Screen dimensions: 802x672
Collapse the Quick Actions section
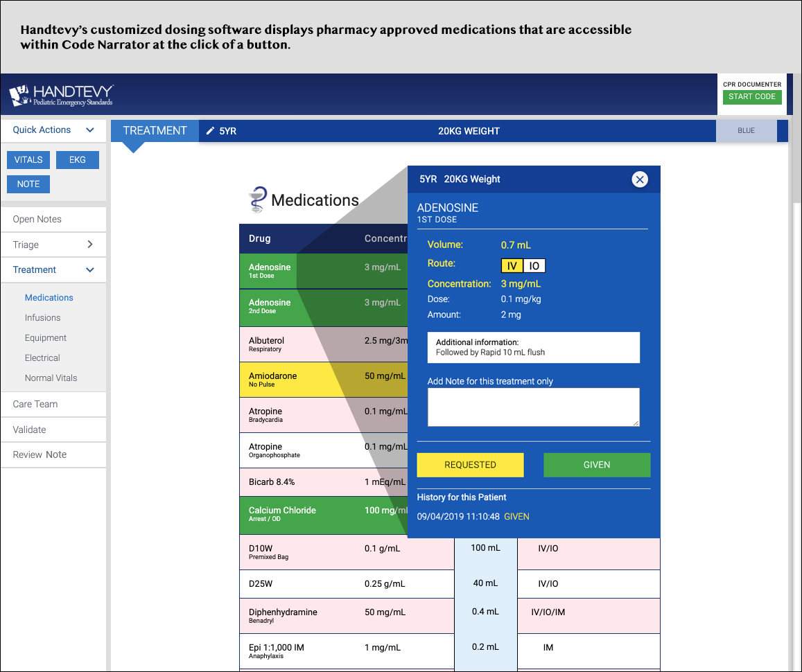(x=90, y=130)
